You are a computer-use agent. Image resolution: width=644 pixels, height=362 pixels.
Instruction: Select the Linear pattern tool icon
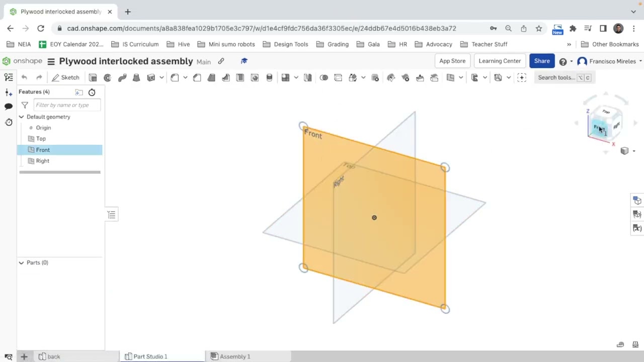[x=285, y=77]
